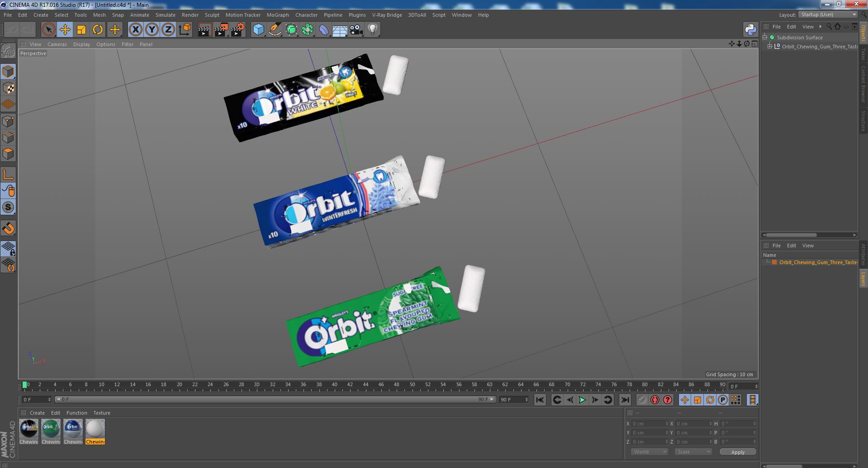Enable the Axis mode tool
This screenshot has height=468, width=868.
tap(8, 175)
